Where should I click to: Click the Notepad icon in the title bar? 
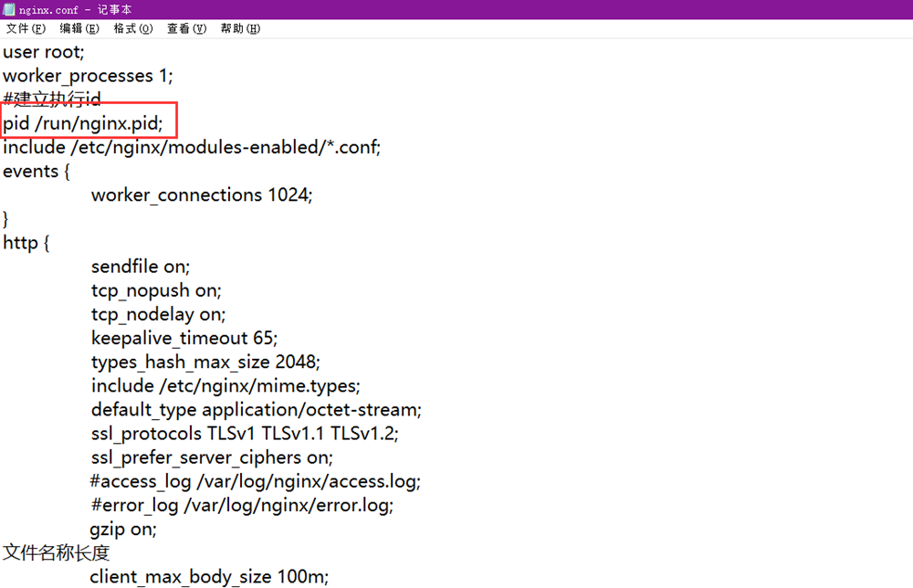(x=9, y=9)
